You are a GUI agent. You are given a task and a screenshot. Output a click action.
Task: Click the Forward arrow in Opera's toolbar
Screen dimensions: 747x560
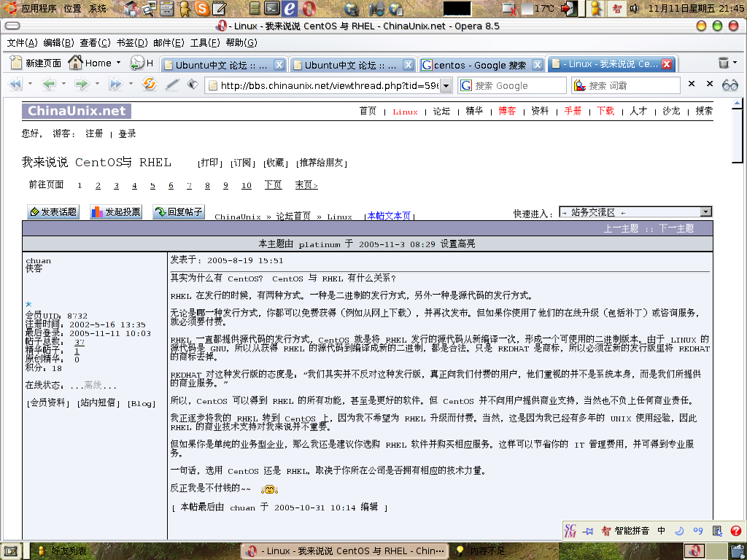[x=82, y=85]
